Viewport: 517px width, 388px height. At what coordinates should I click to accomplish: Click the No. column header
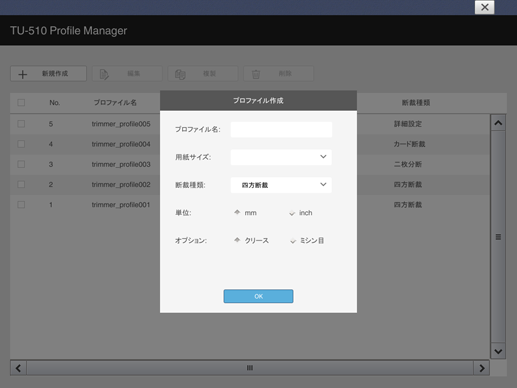click(x=55, y=103)
